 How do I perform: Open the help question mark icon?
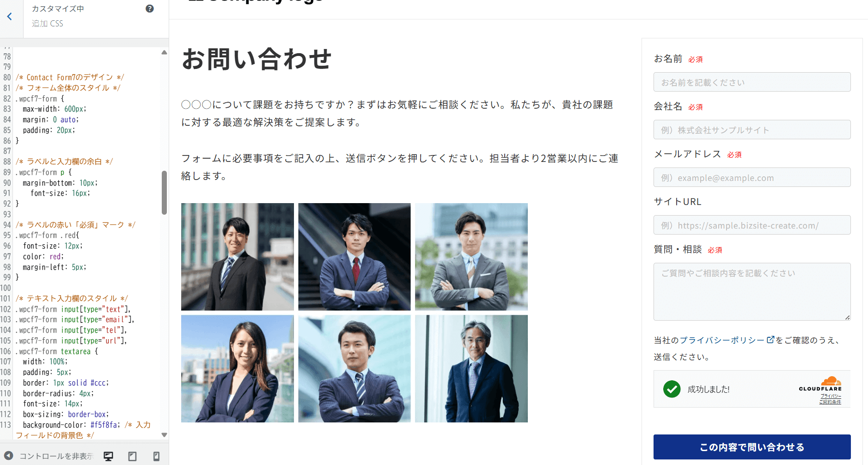click(150, 9)
